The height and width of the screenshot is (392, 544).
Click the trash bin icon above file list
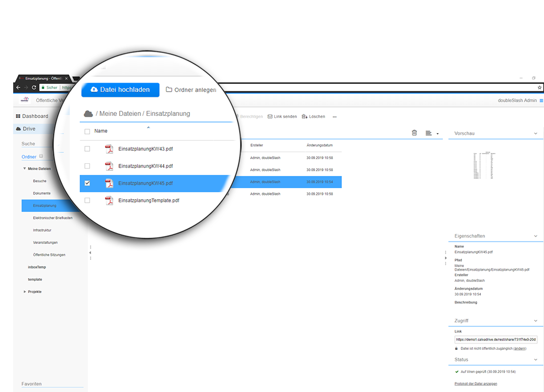[x=414, y=133]
